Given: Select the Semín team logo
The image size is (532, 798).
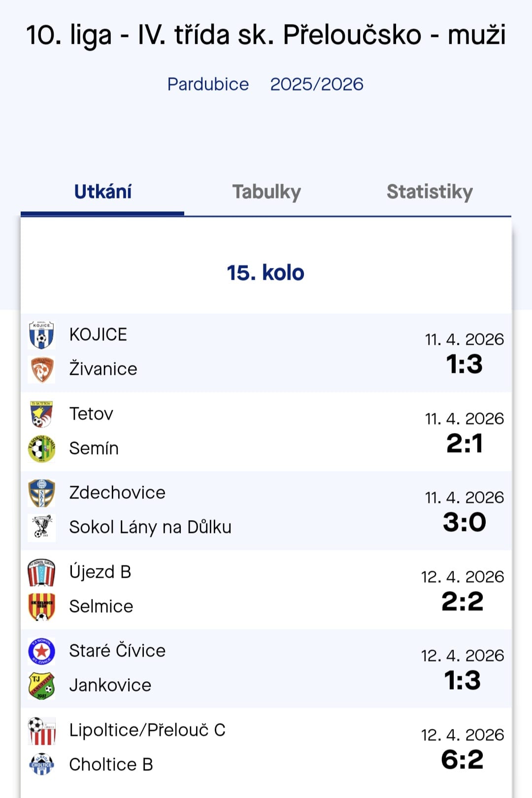Looking at the screenshot, I should click(x=41, y=449).
